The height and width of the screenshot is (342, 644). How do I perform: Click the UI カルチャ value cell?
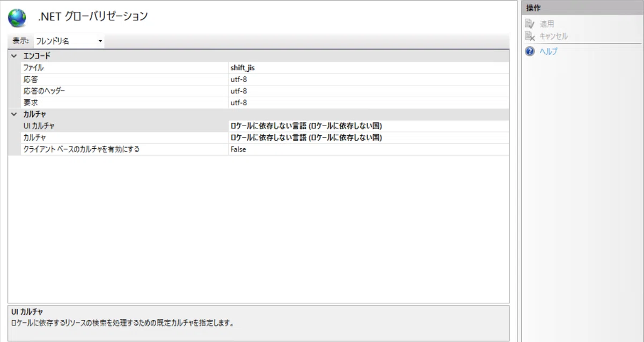369,126
